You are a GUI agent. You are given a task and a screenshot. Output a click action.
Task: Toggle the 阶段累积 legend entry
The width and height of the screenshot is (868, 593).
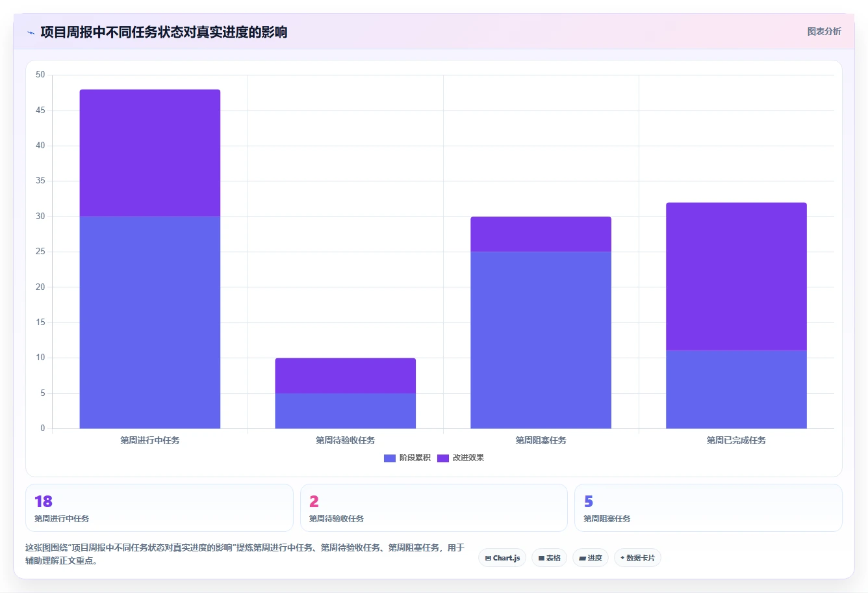[x=407, y=458]
